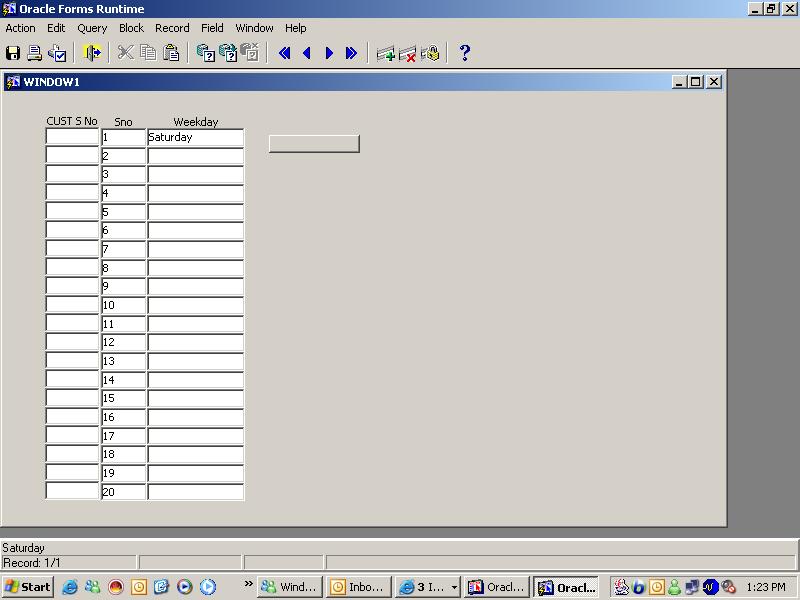Viewport: 800px width, 600px height.
Task: Click the blank button beside Weekday column
Action: pyautogui.click(x=314, y=143)
